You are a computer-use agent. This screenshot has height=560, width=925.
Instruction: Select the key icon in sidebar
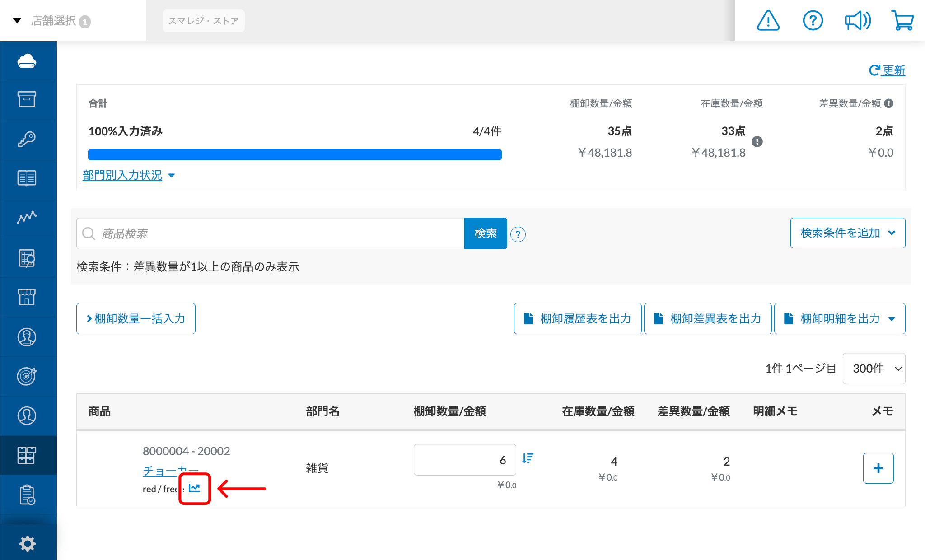(27, 139)
